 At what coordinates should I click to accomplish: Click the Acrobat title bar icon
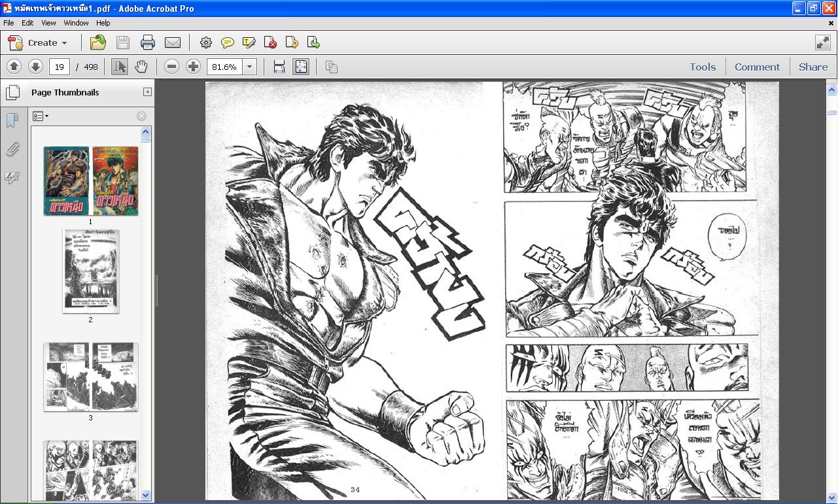point(7,8)
